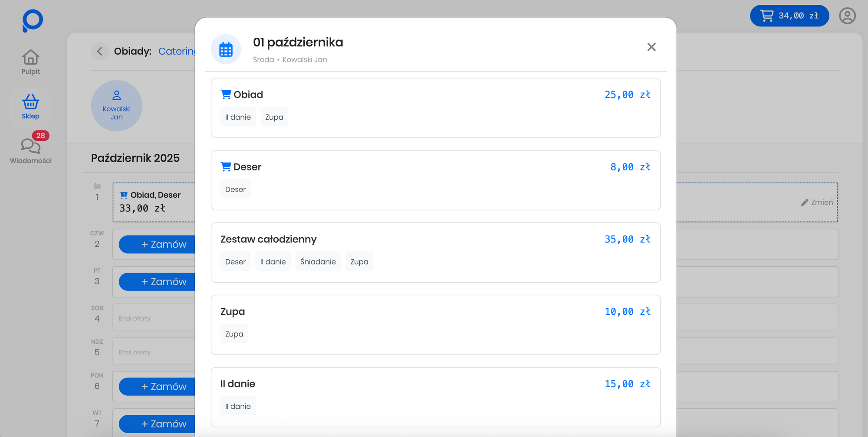Open Sklep basket in sidebar
The height and width of the screenshot is (437, 868).
30,107
